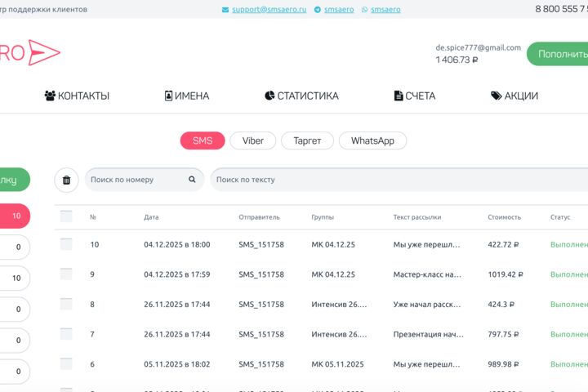Check the box for mailing number 8
The width and height of the screenshot is (588, 392).
(x=66, y=305)
